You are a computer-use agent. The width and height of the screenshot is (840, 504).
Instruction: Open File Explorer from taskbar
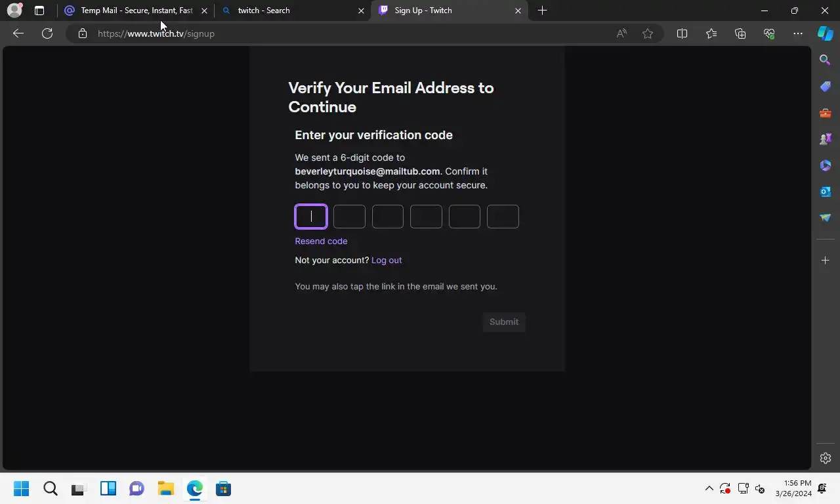click(165, 489)
